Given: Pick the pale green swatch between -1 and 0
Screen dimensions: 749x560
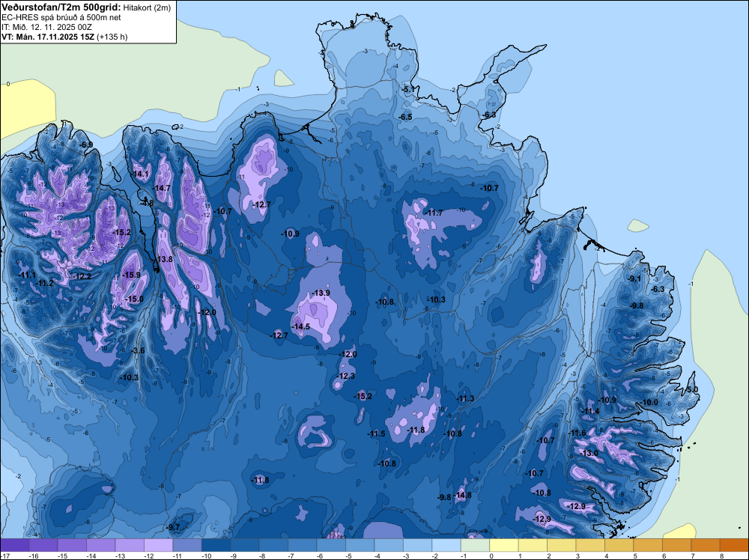Looking at the screenshot, I should point(476,545).
